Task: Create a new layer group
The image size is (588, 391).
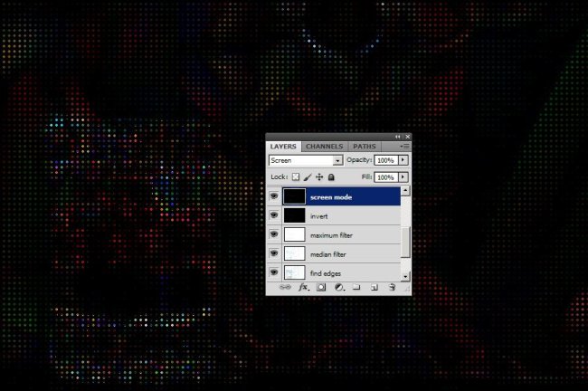Action: [356, 288]
